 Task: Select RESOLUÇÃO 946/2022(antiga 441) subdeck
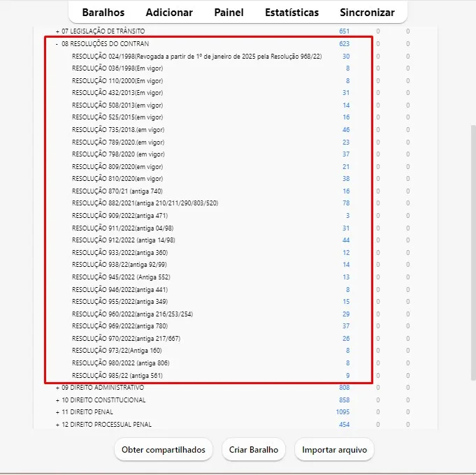pos(120,290)
